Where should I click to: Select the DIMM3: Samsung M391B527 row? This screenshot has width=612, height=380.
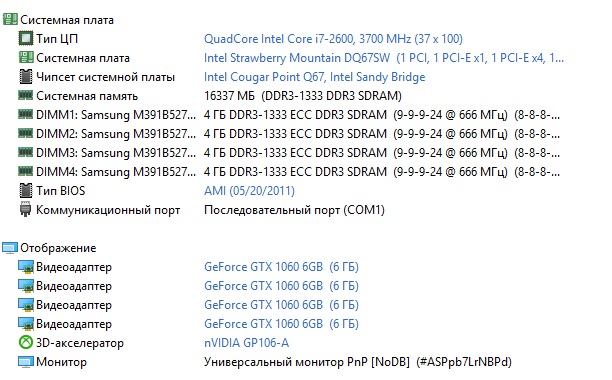click(x=289, y=153)
